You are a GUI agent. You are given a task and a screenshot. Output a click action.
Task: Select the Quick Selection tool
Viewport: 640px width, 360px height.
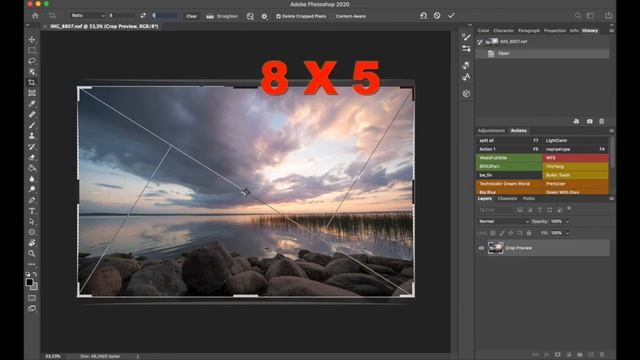(x=32, y=72)
